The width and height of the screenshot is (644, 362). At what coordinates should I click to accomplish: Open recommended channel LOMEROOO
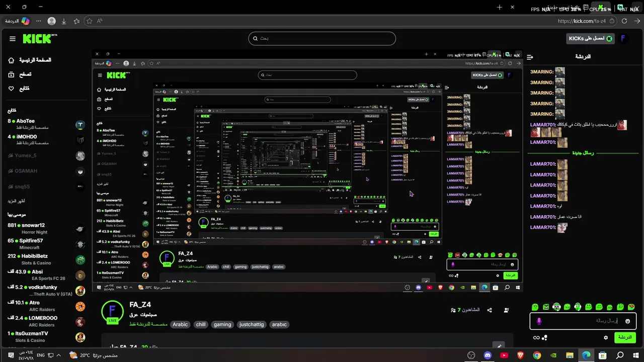click(x=46, y=321)
